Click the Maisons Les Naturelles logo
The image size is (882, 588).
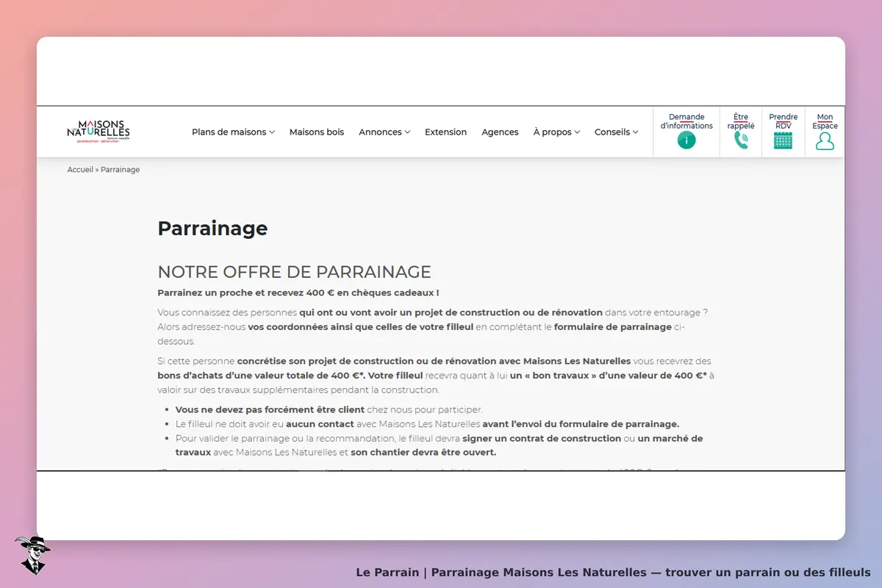98,132
